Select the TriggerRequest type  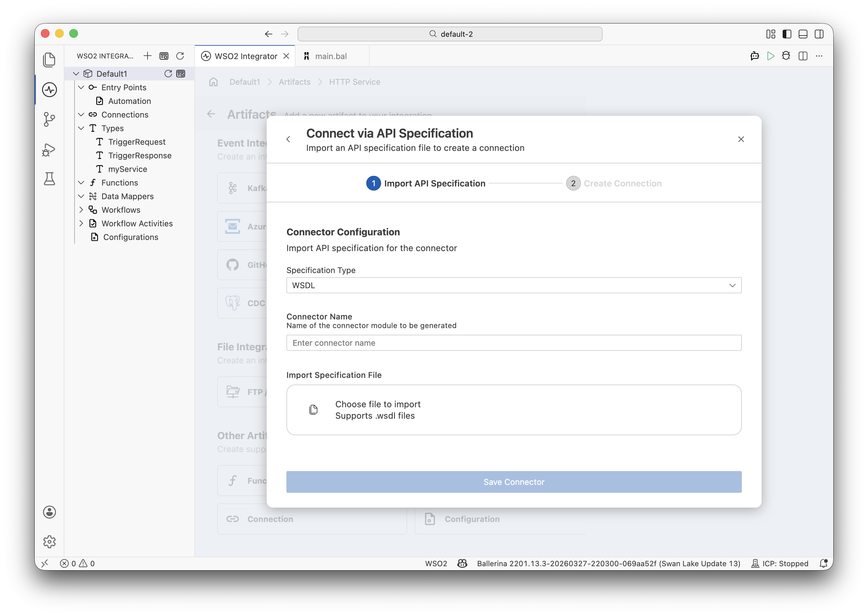point(137,142)
